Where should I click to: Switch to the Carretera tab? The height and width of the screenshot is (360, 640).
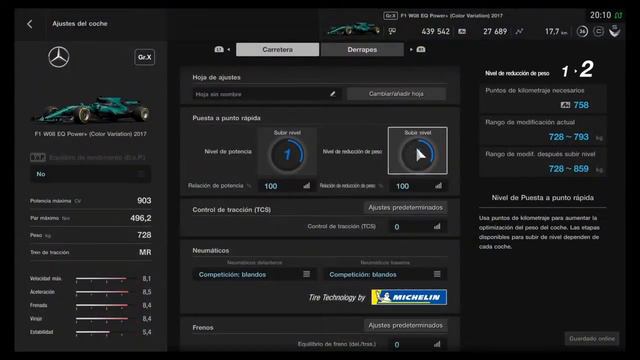click(x=278, y=49)
